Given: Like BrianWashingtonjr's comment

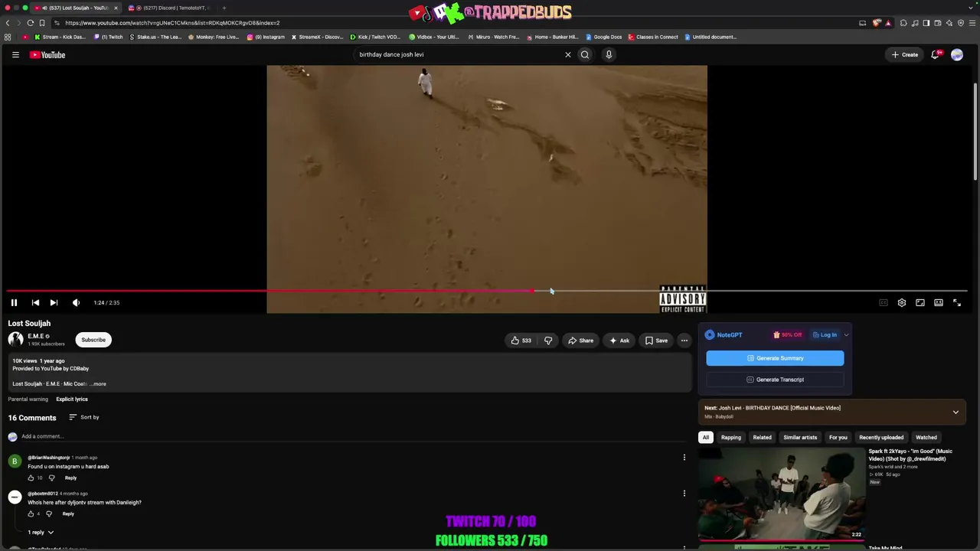Looking at the screenshot, I should tap(31, 478).
